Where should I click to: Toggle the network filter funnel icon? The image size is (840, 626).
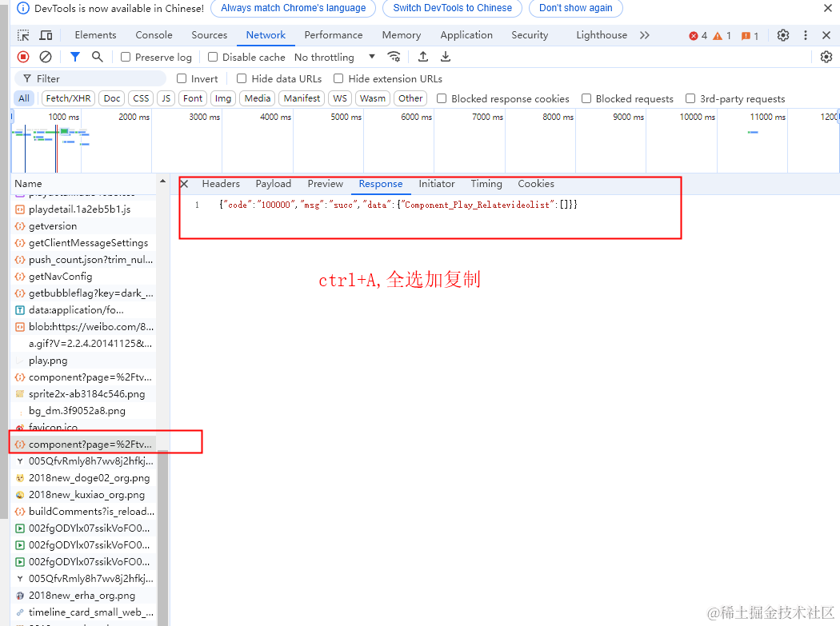75,57
